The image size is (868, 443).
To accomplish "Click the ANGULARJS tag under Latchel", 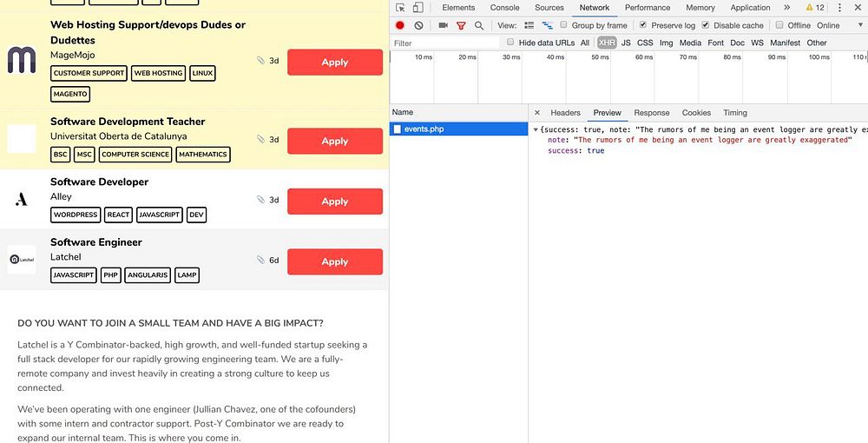I will (x=148, y=275).
